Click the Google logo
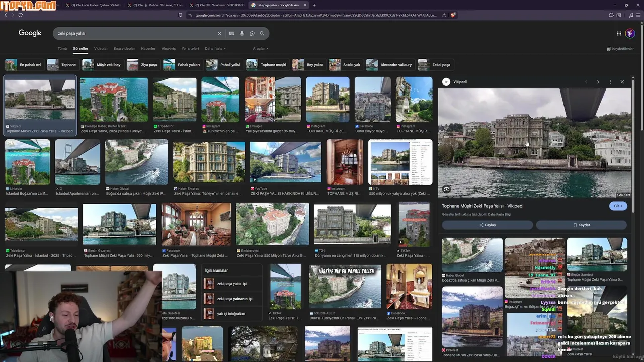 [30, 33]
